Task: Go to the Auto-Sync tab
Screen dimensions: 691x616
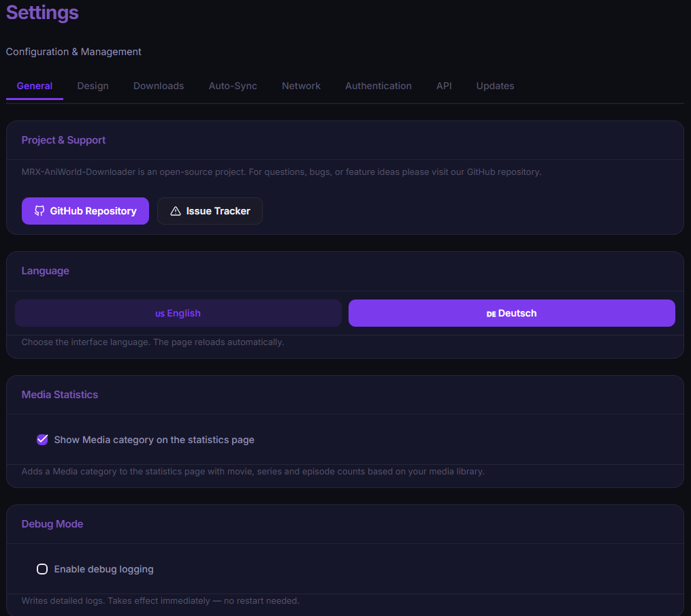Action: pyautogui.click(x=233, y=86)
